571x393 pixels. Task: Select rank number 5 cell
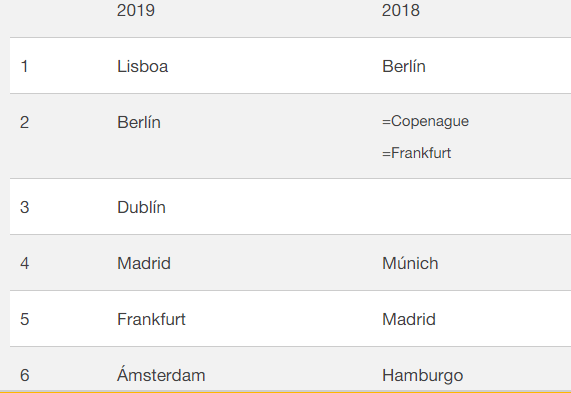24,319
